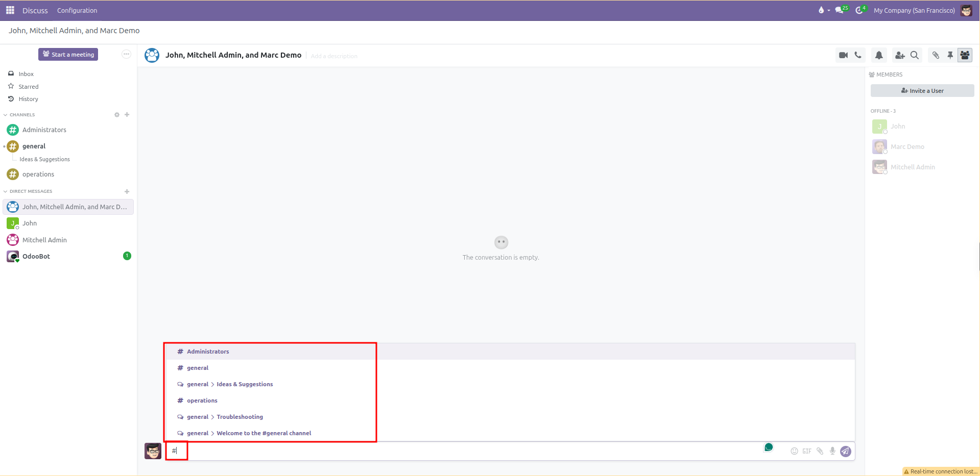Send the message with paper plane icon

click(846, 451)
